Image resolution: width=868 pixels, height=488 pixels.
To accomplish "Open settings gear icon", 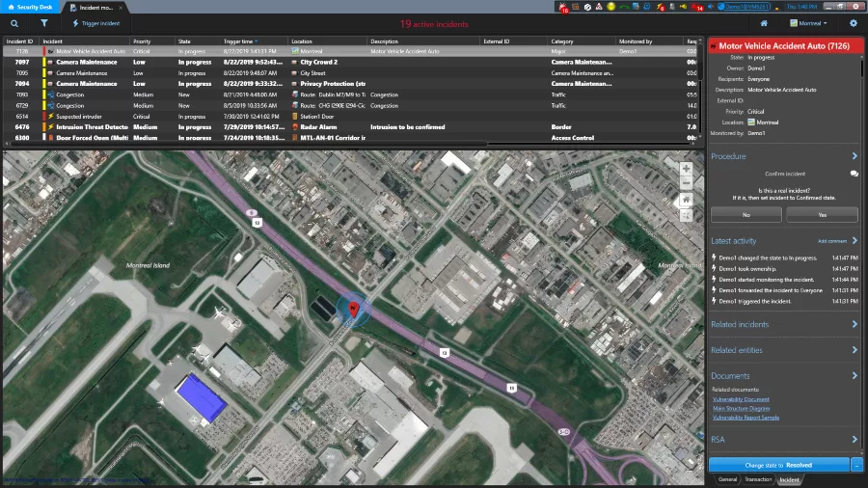I will (853, 23).
